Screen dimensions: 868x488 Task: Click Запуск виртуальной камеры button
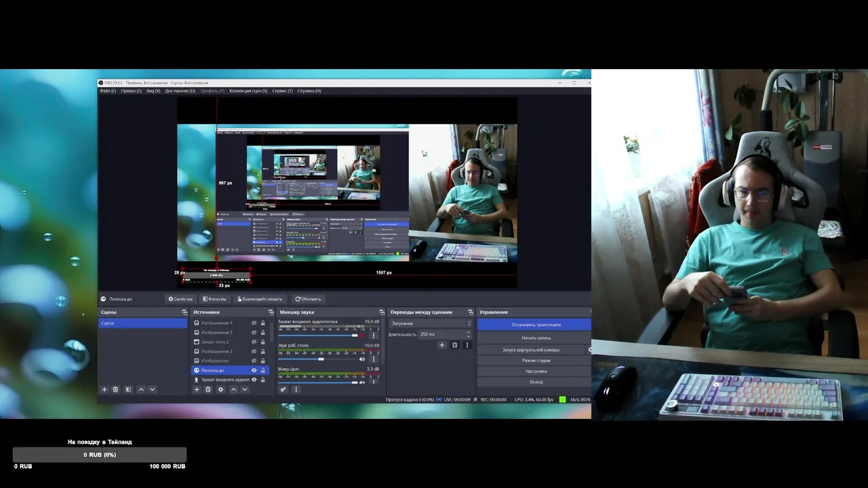(x=531, y=350)
